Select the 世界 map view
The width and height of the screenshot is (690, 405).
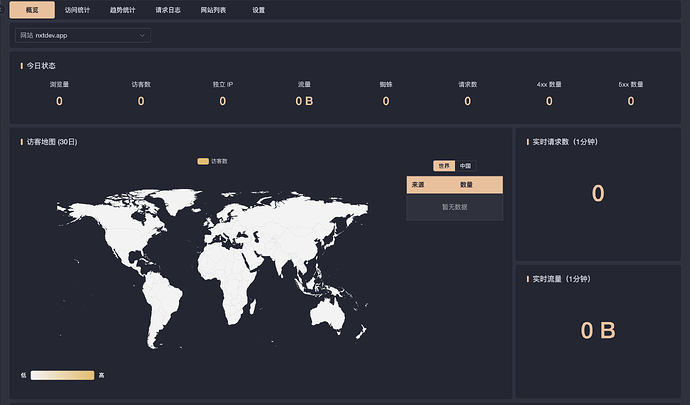tap(443, 165)
